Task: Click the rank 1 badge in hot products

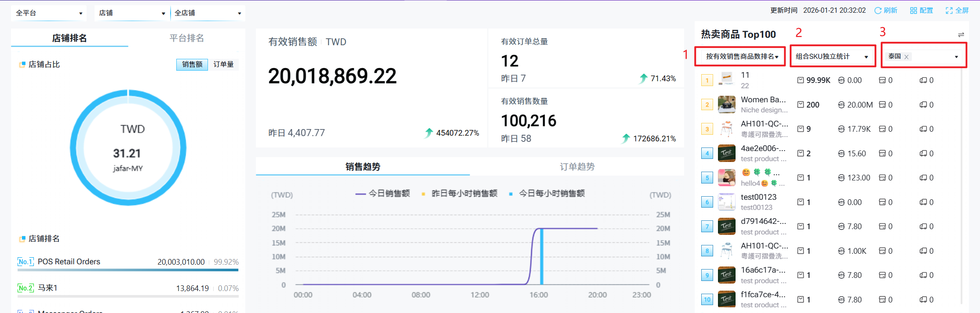Action: (x=707, y=80)
